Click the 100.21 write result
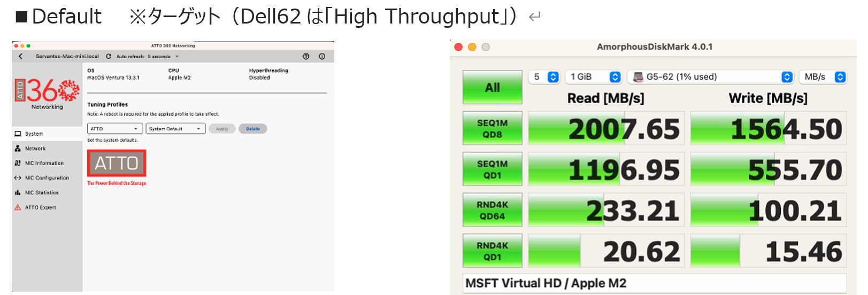This screenshot has width=868, height=295. point(769,210)
